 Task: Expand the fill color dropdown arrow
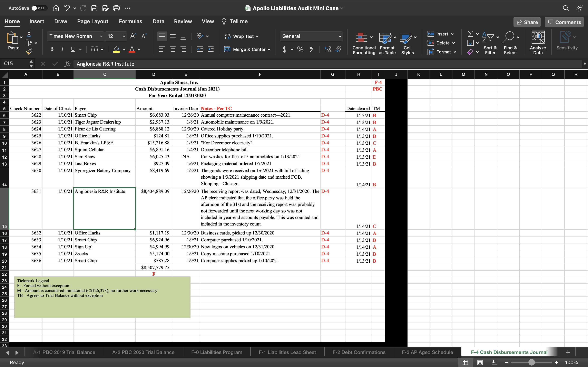pyautogui.click(x=124, y=49)
